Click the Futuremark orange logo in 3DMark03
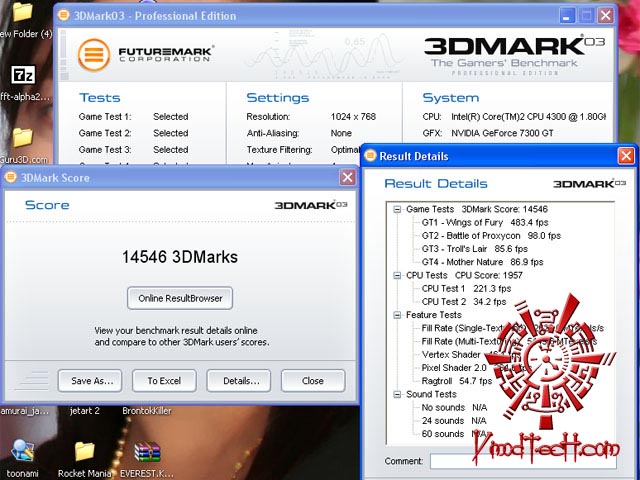Viewport: 640px width, 480px height. [x=94, y=55]
